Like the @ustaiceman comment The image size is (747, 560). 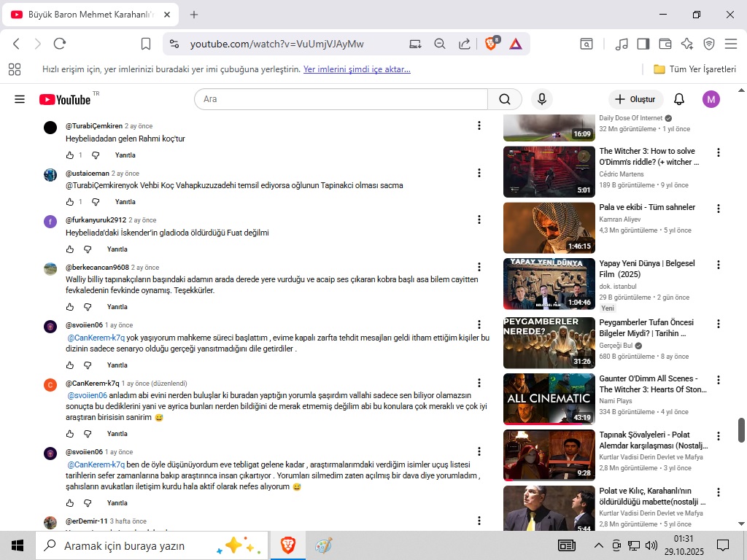(70, 202)
